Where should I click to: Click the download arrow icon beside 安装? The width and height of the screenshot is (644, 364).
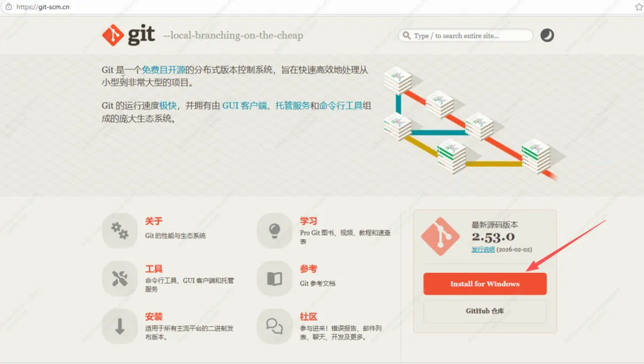[119, 326]
